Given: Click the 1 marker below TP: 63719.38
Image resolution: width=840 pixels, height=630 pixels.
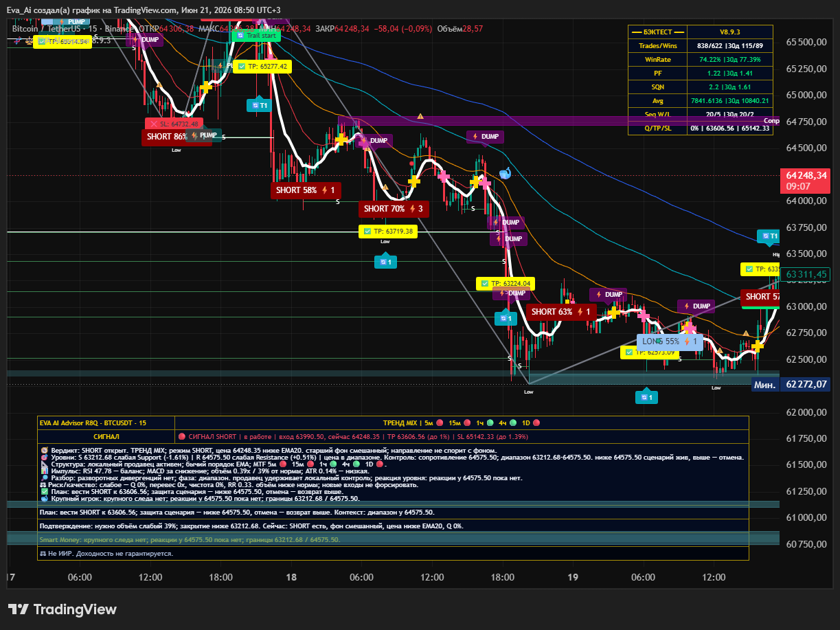Looking at the screenshot, I should [x=385, y=262].
